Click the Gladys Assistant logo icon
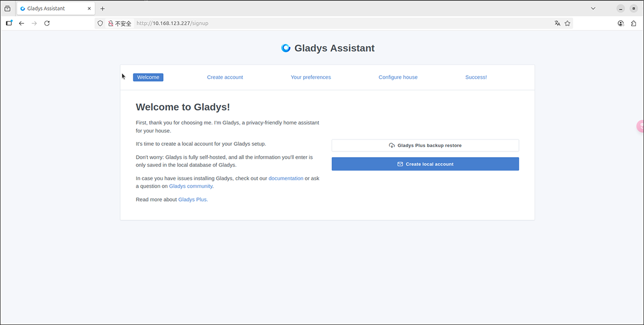Viewport: 644px width, 325px height. coord(286,48)
